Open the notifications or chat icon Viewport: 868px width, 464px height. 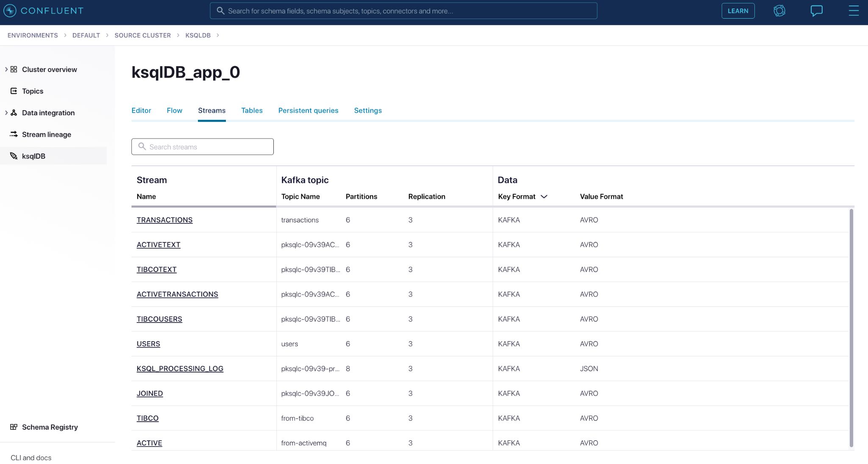coord(817,10)
